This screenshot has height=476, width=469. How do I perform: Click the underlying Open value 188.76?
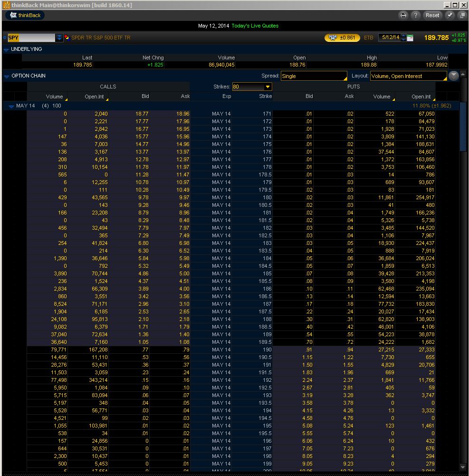click(x=297, y=65)
